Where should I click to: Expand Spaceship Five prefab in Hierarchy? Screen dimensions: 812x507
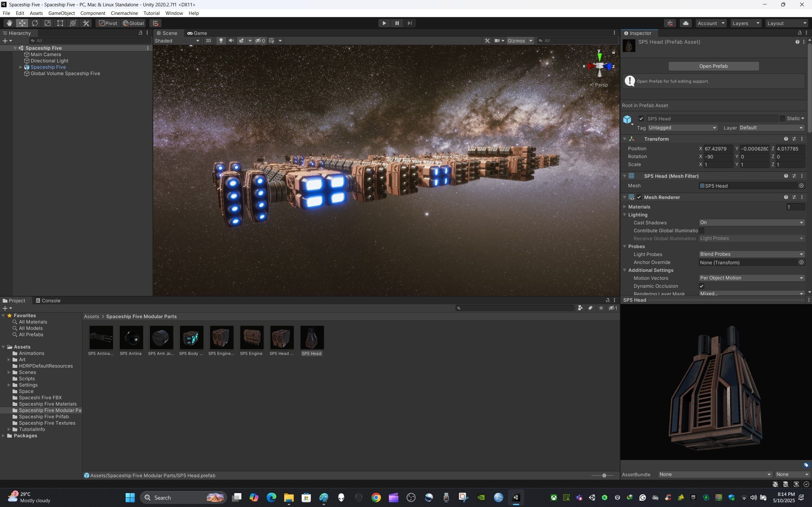coord(21,67)
